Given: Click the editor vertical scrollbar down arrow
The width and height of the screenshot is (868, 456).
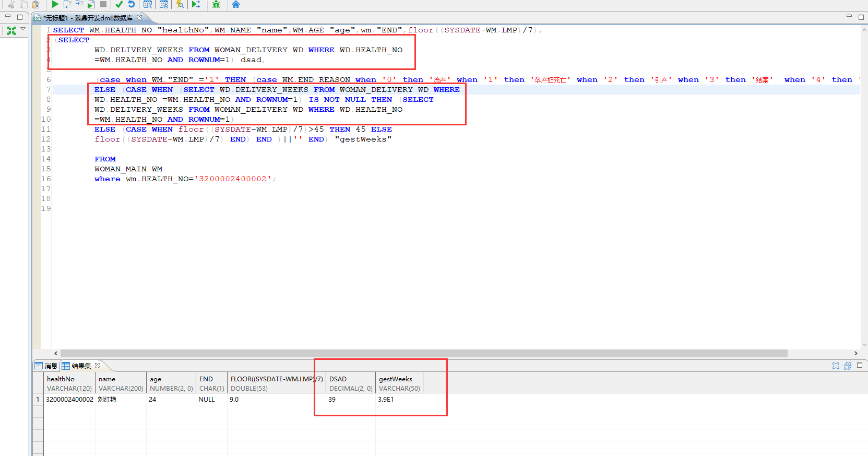Looking at the screenshot, I should [x=865, y=345].
